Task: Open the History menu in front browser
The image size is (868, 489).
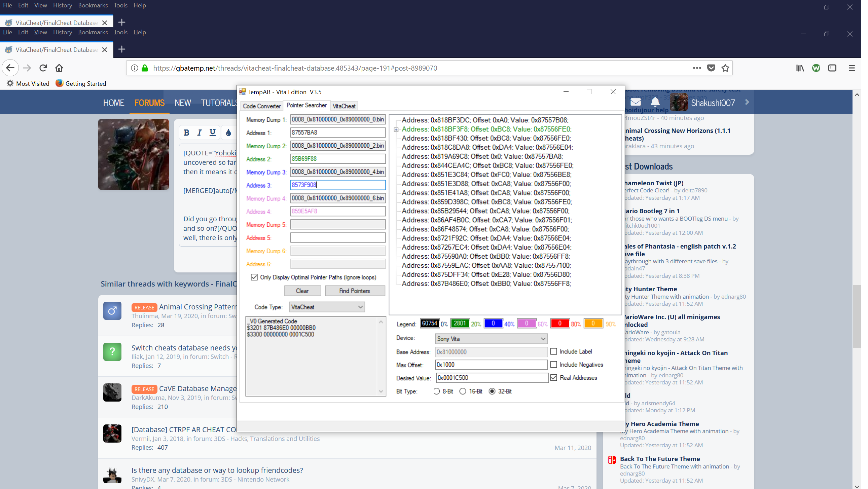Action: click(x=63, y=32)
